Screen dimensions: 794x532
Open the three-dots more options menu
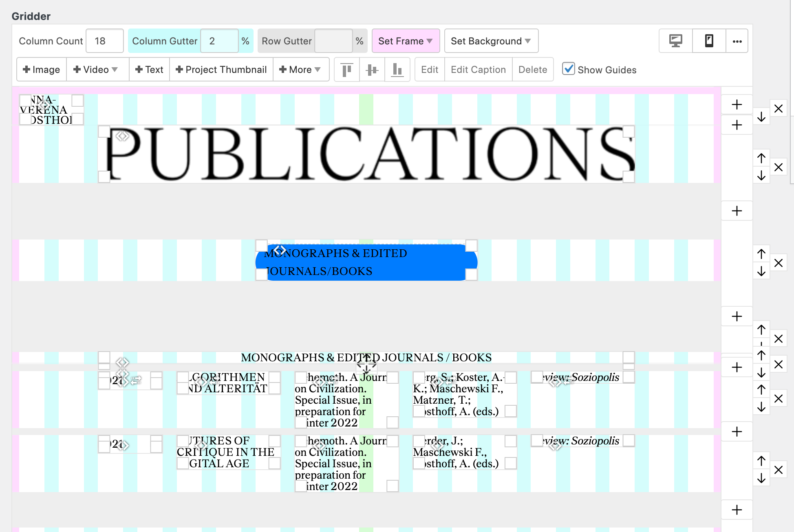(737, 41)
